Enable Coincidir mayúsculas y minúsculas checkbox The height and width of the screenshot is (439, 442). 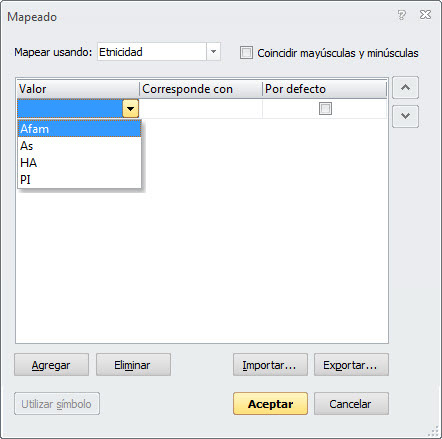246,53
